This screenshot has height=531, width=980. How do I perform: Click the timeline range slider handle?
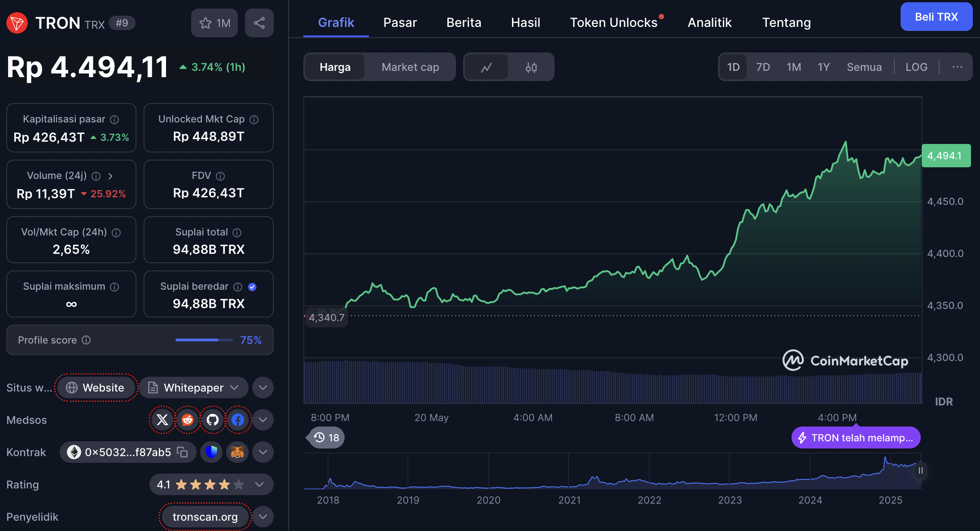tap(920, 470)
